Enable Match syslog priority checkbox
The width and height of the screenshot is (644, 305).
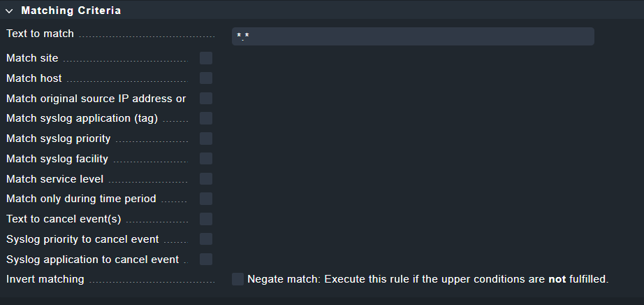(206, 139)
